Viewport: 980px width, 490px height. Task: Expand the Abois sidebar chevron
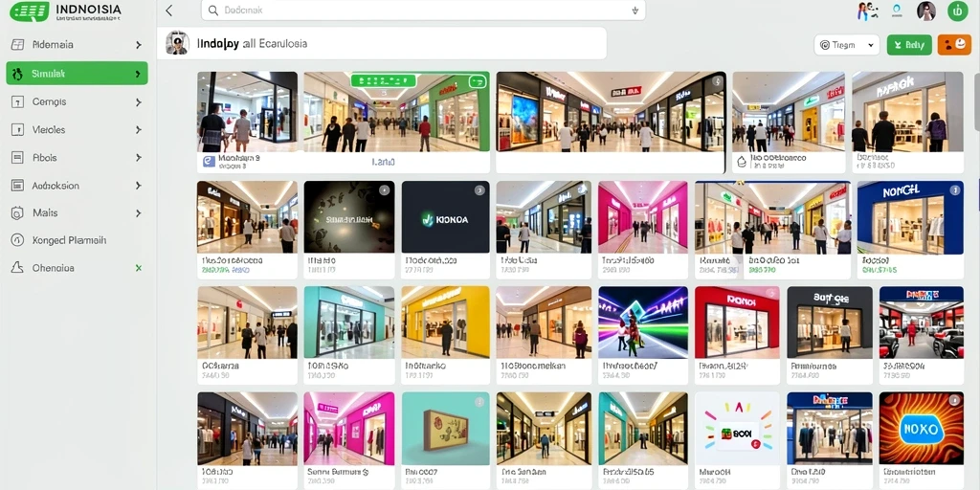click(138, 158)
